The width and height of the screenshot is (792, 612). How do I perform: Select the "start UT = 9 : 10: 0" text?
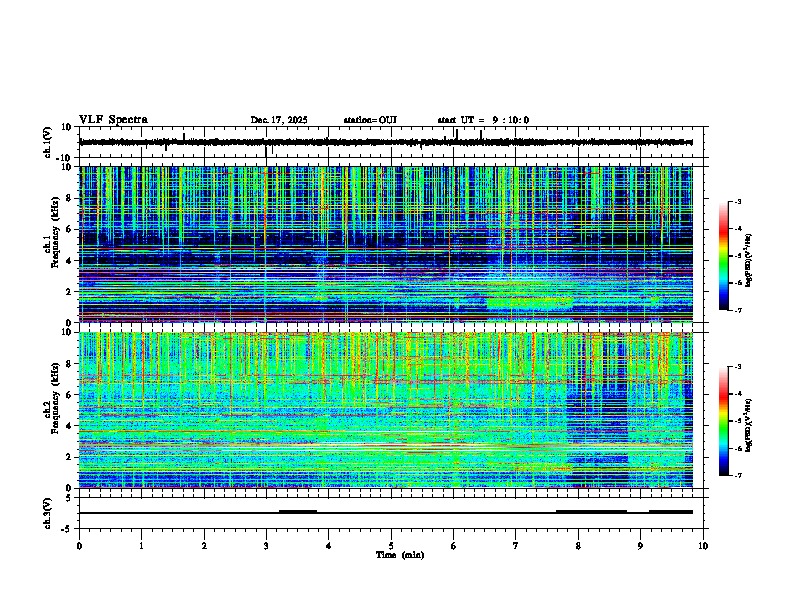pyautogui.click(x=483, y=120)
